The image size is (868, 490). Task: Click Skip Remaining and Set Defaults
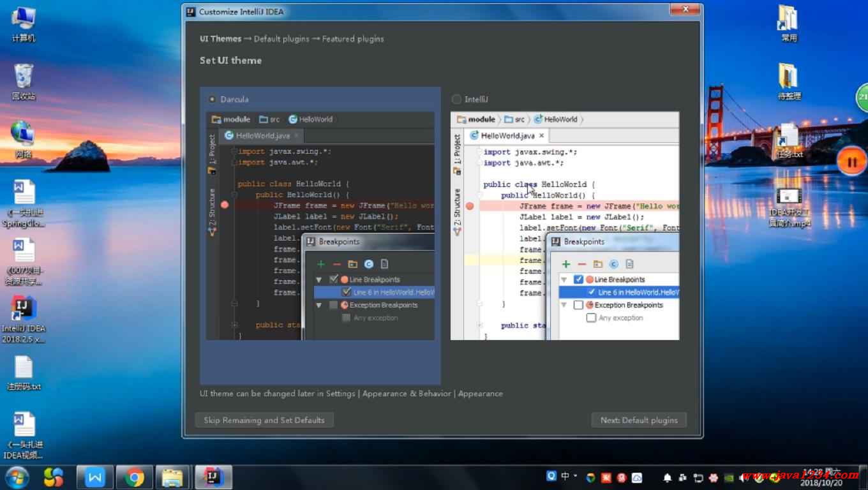tap(264, 420)
